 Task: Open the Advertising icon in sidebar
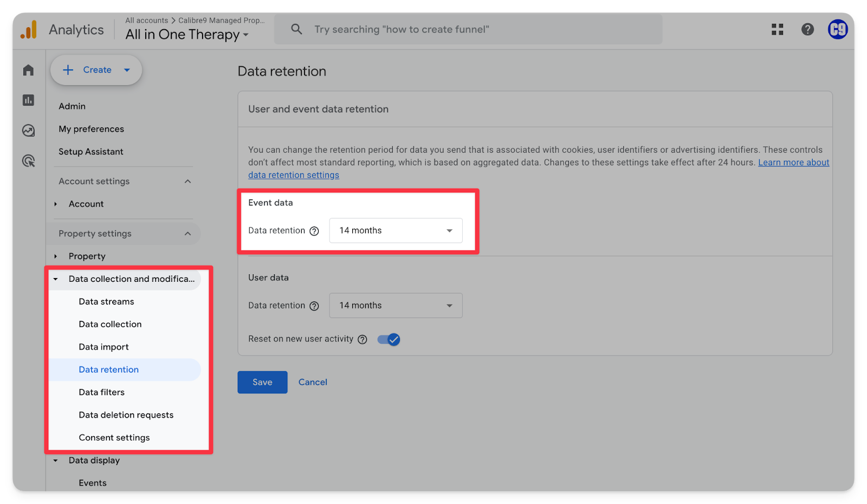tap(28, 161)
